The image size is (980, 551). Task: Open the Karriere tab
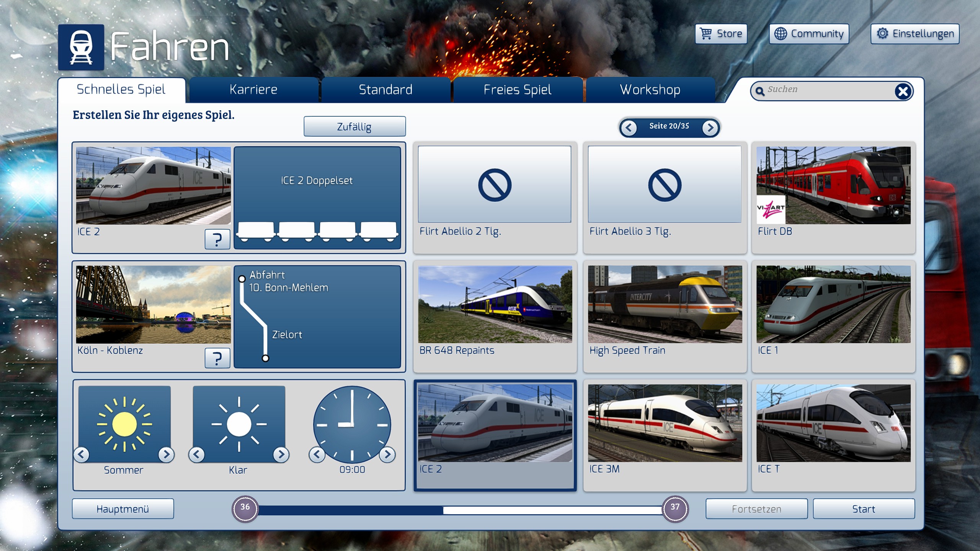point(253,90)
